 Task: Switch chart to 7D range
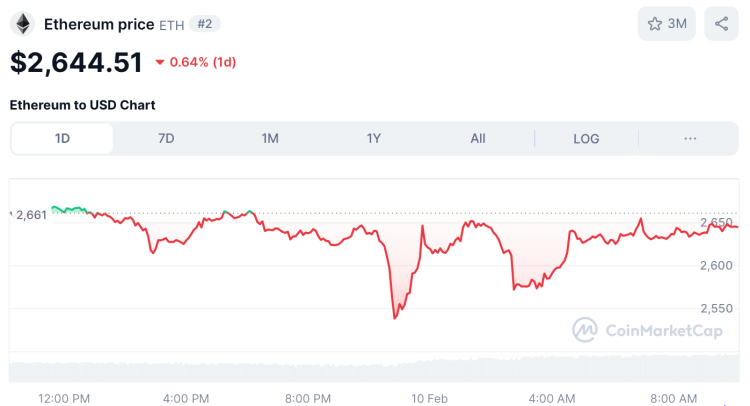[x=166, y=139]
